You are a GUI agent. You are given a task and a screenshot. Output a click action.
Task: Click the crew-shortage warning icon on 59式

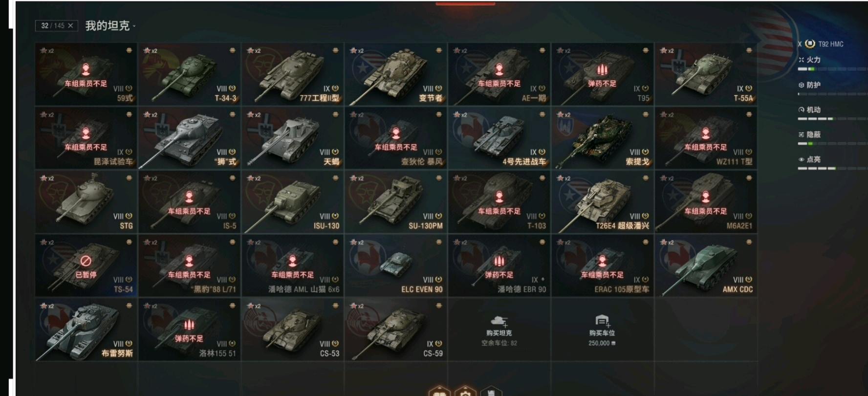(86, 69)
